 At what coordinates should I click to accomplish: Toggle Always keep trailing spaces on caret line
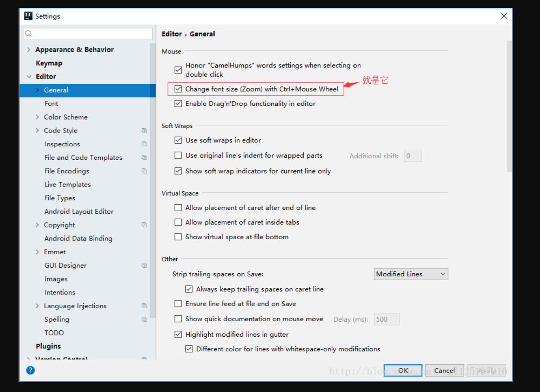189,289
